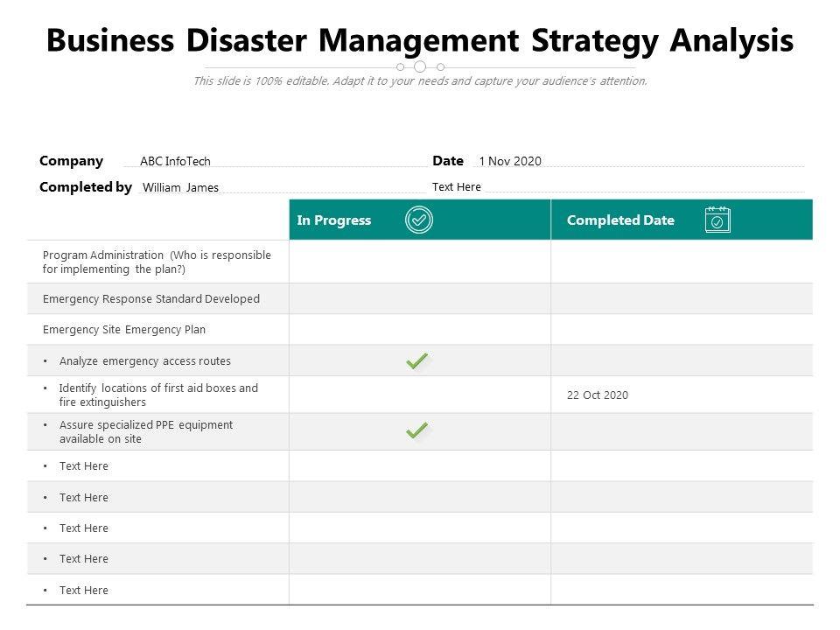840x630 pixels.
Task: Select the 22 Oct 2020 completed date cell
Action: (598, 395)
